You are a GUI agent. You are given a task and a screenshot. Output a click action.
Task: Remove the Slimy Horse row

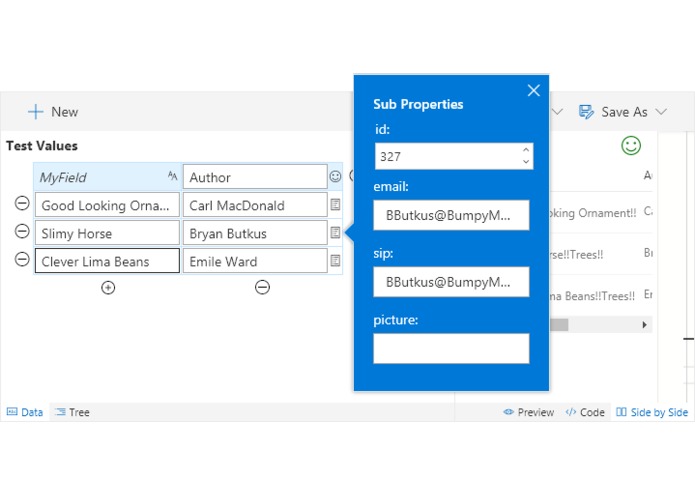coord(22,231)
